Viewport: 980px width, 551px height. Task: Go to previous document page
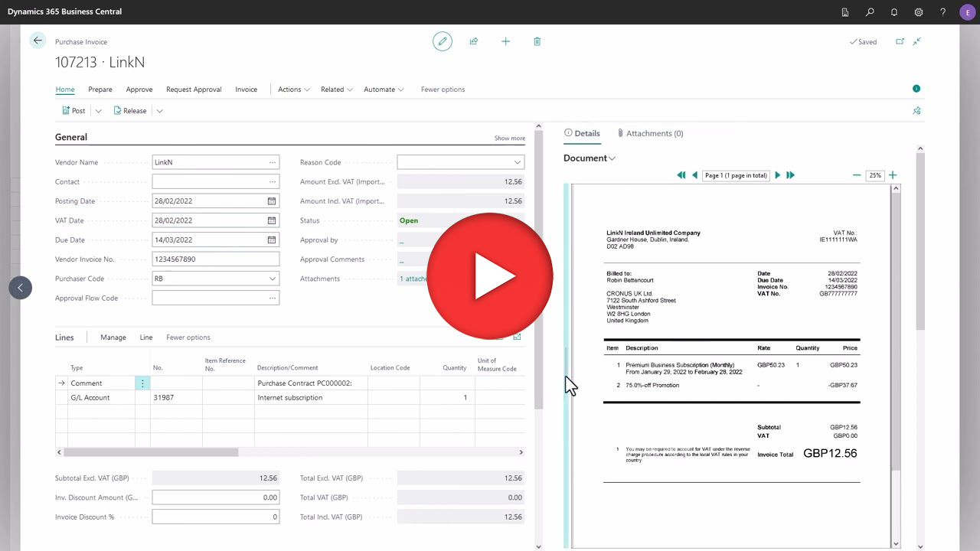click(x=694, y=175)
